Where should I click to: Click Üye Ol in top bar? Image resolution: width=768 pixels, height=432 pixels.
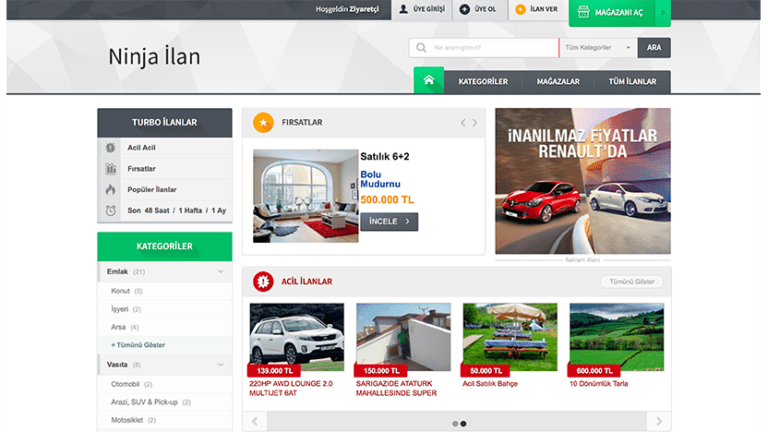[480, 9]
